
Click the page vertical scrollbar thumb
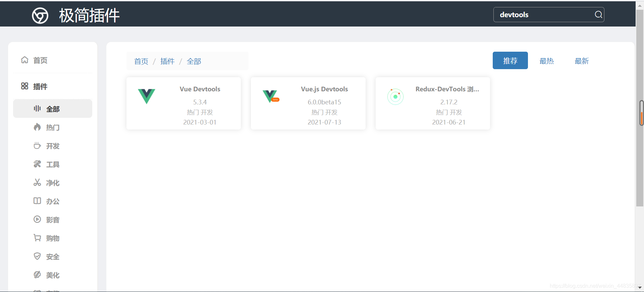point(640,107)
